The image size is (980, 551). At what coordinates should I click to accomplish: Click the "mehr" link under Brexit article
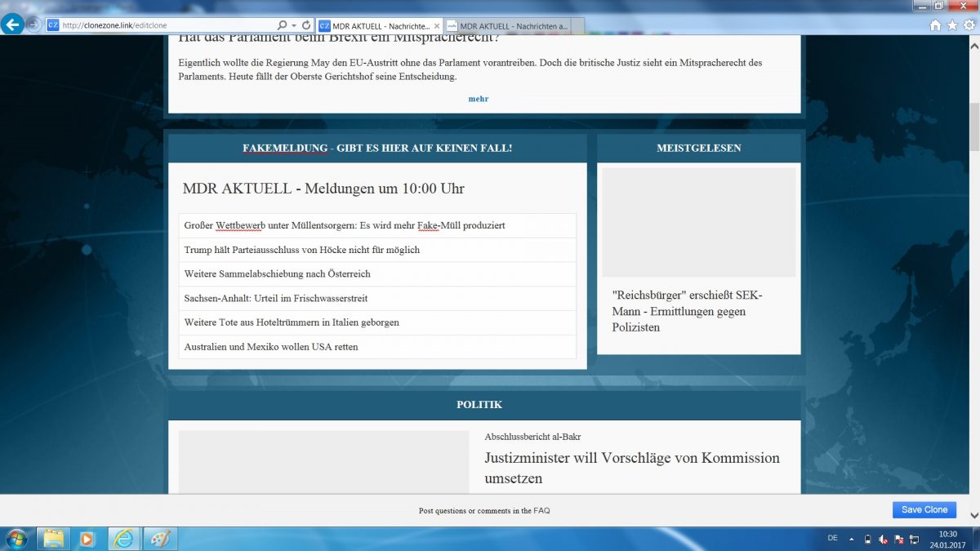coord(479,99)
